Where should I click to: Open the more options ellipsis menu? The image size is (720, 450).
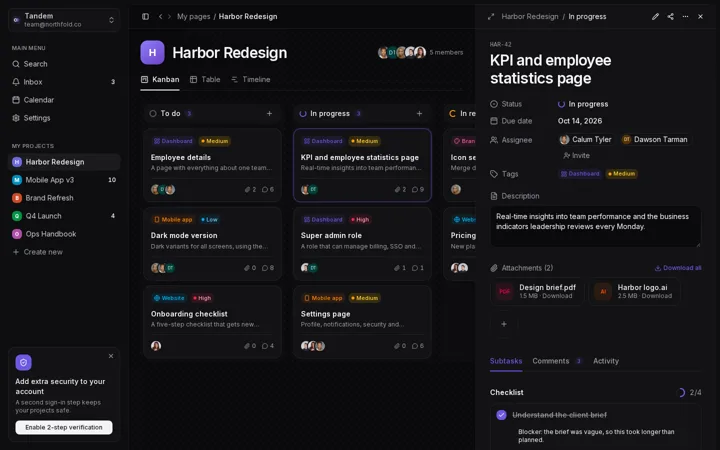click(x=685, y=17)
